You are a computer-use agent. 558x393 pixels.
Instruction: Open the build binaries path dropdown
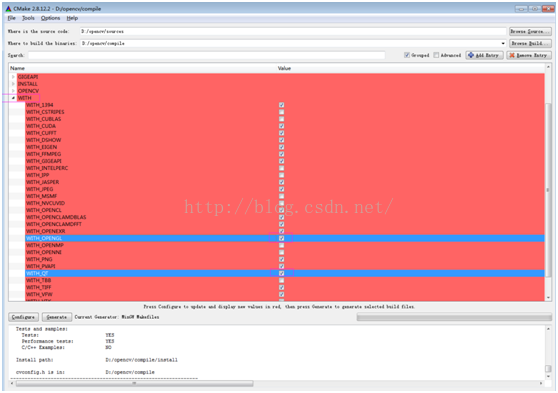pos(503,43)
